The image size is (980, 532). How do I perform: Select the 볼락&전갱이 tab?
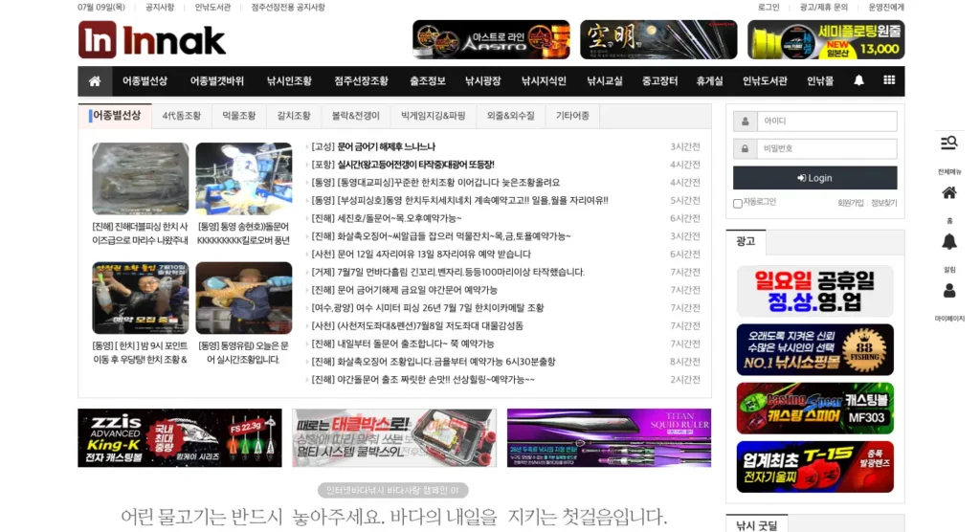pos(356,117)
